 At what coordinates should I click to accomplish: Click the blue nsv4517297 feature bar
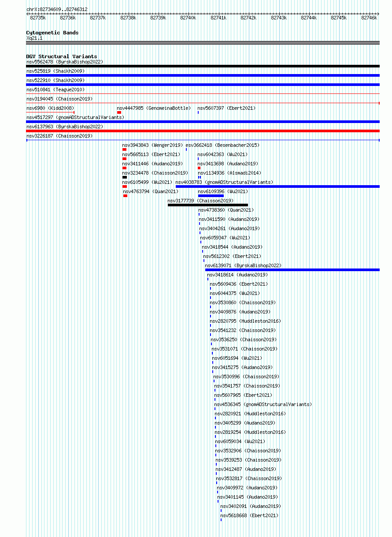tap(203, 122)
